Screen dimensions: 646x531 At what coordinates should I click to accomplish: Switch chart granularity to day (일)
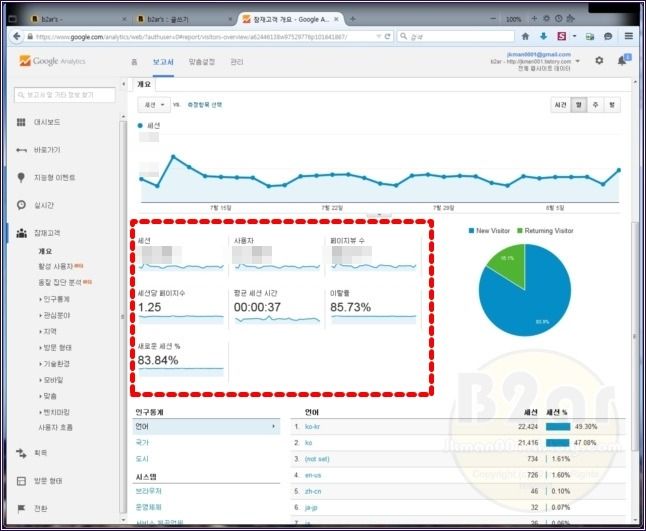(578, 105)
